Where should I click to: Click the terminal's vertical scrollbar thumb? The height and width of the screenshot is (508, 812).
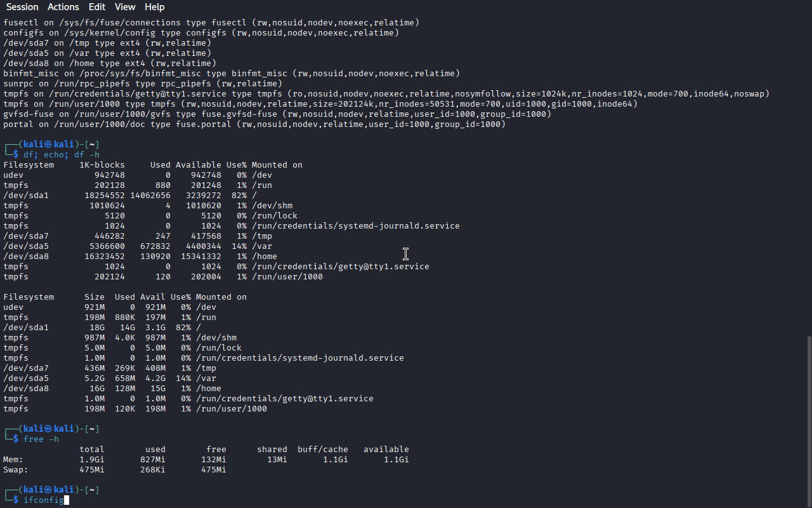[808, 422]
